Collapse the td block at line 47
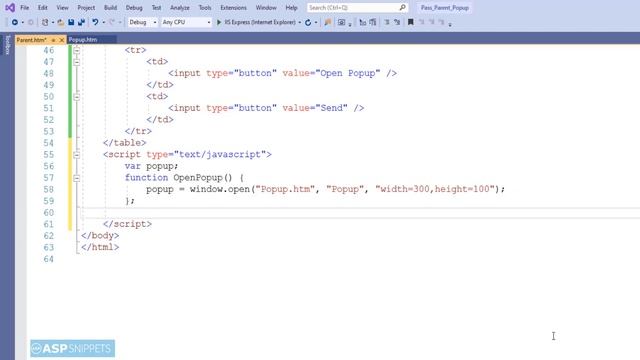Screen dimensions: 640x360 [x=77, y=62]
